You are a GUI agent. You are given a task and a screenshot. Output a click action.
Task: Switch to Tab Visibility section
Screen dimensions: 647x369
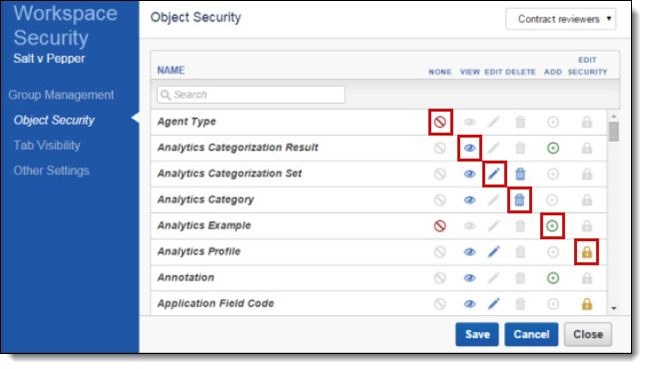coord(47,145)
